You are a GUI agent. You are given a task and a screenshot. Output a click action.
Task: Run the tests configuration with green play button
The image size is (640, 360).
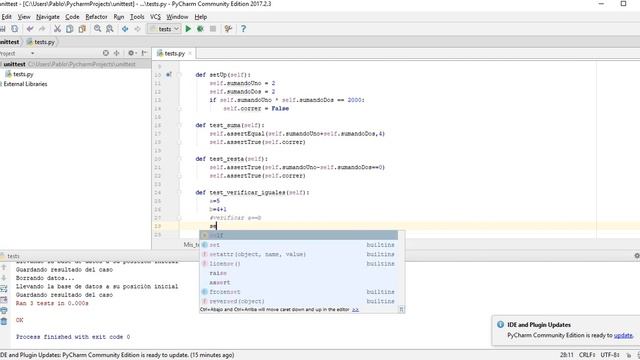pyautogui.click(x=188, y=29)
